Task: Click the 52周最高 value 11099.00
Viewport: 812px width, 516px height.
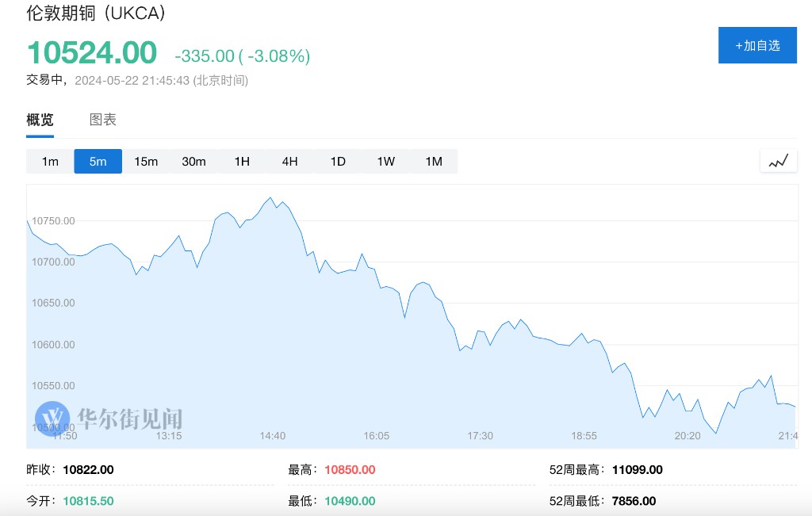Action: tap(637, 470)
